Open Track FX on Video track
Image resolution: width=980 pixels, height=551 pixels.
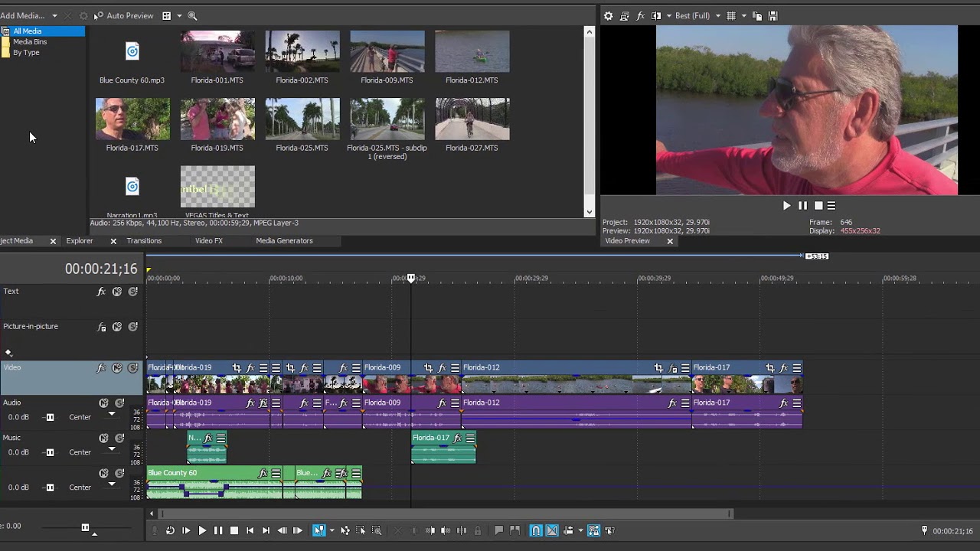[x=100, y=368]
